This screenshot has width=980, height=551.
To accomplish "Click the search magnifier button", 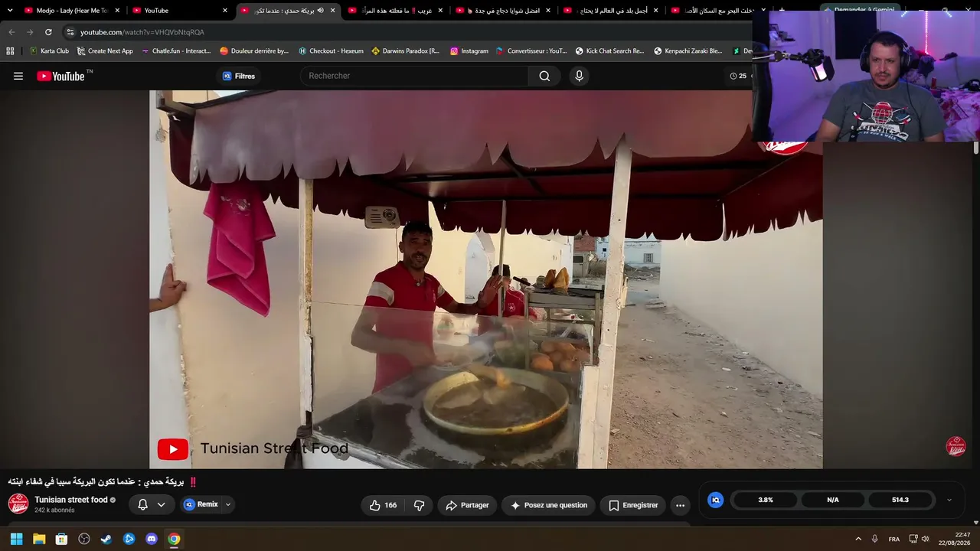I will click(544, 76).
